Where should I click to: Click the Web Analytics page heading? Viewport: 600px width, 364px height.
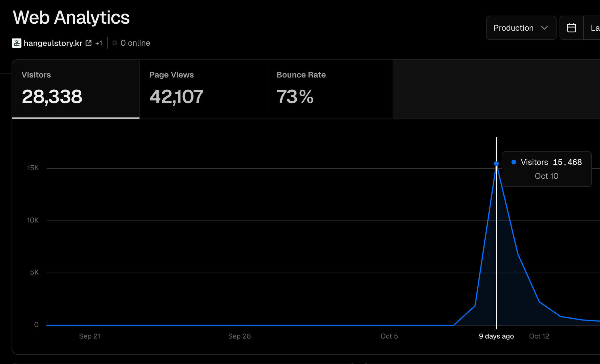(x=71, y=17)
